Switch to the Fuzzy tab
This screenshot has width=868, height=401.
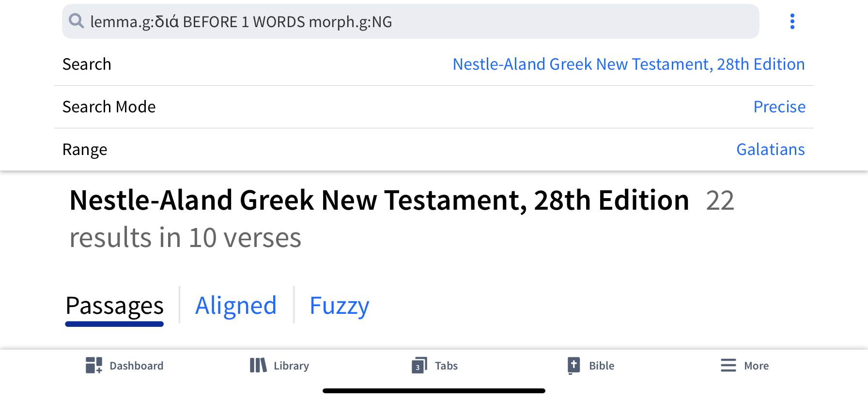pyautogui.click(x=339, y=306)
